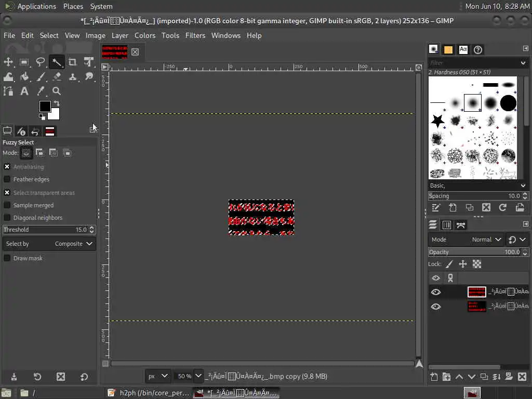Raise the layer one step
This screenshot has height=399, width=532.
[x=459, y=377]
